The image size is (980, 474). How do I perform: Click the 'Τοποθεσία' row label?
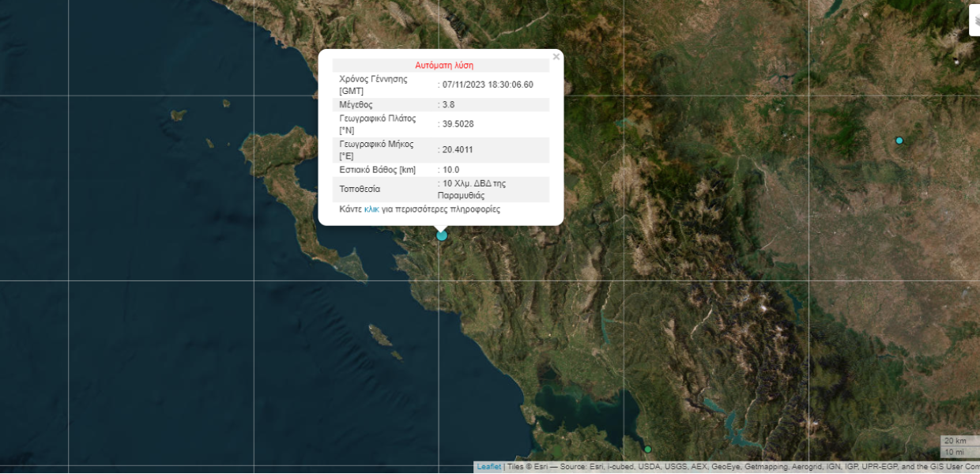[360, 190]
